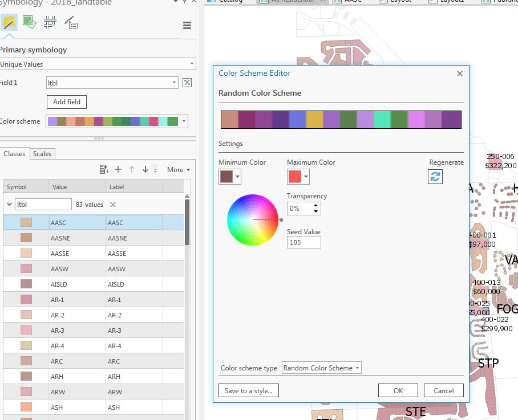Image resolution: width=518 pixels, height=420 pixels.
Task: Click Add all values icon above class list
Action: [103, 169]
